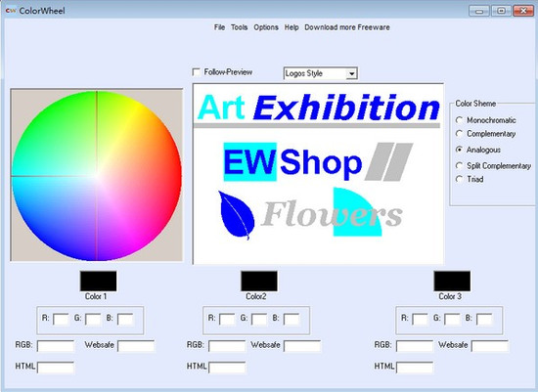
Task: Open the File menu
Action: click(x=219, y=27)
